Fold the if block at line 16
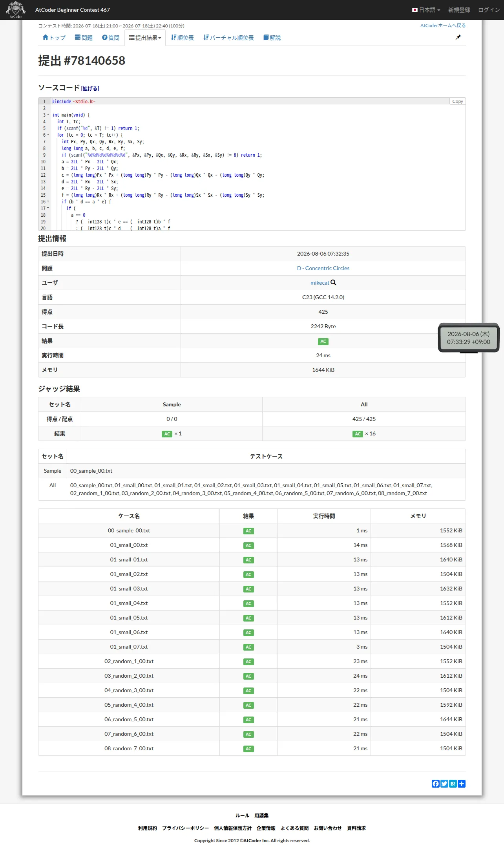The width and height of the screenshot is (504, 852). point(48,202)
